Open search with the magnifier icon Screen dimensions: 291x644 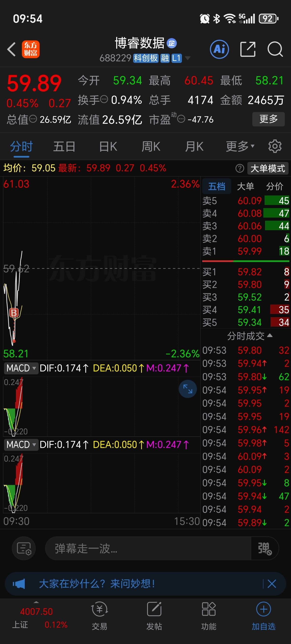[275, 49]
